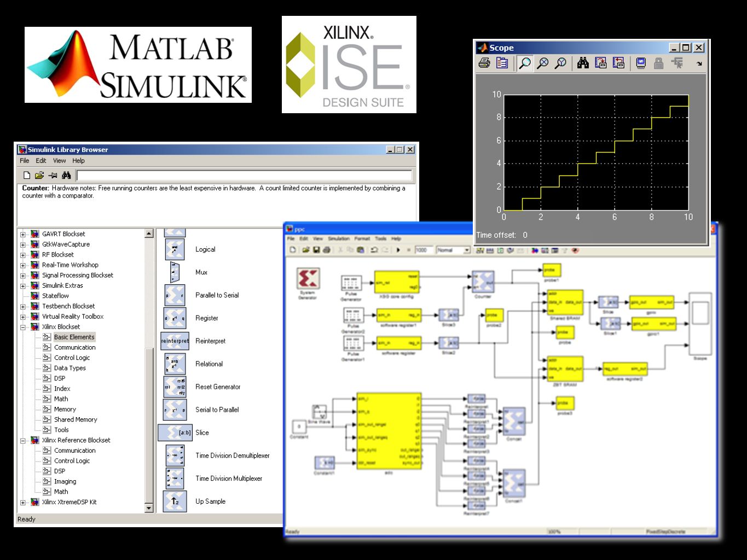The height and width of the screenshot is (560, 747).
Task: Select the Sine Wave block in ppc
Action: click(319, 411)
